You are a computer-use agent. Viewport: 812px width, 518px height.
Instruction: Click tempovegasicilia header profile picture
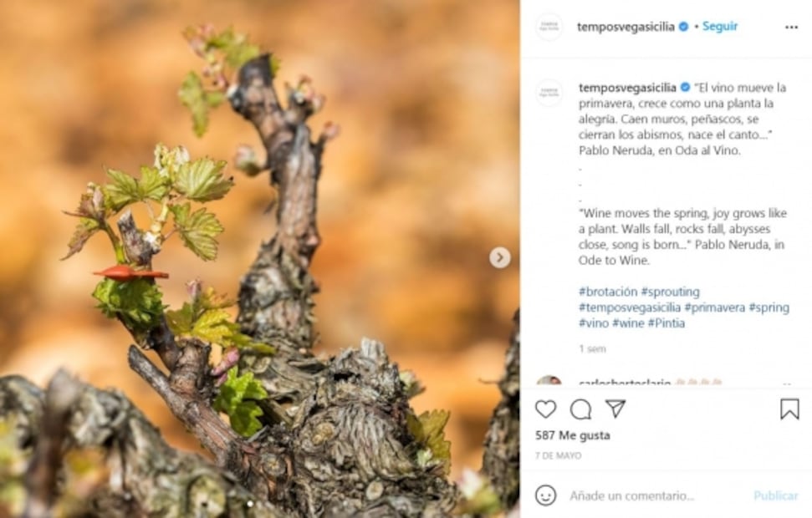pos(549,27)
